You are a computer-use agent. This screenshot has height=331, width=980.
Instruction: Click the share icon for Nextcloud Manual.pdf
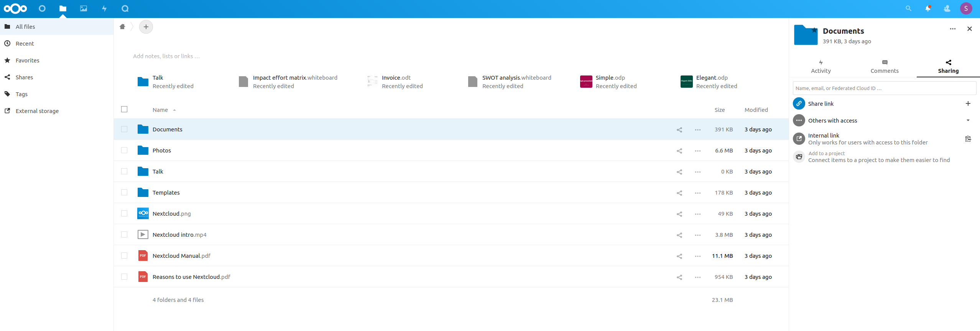point(679,256)
